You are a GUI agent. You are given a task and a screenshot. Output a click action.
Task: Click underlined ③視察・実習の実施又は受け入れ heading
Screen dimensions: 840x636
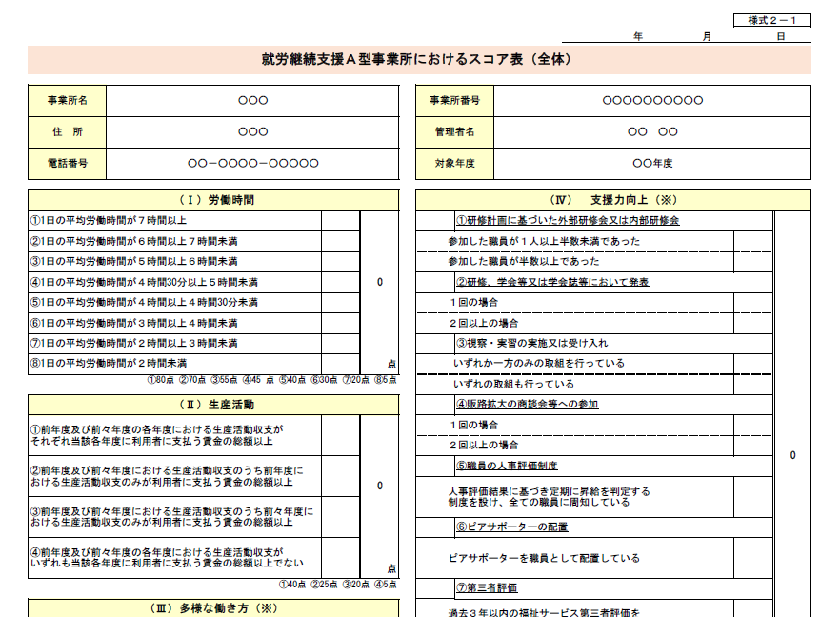tap(531, 343)
